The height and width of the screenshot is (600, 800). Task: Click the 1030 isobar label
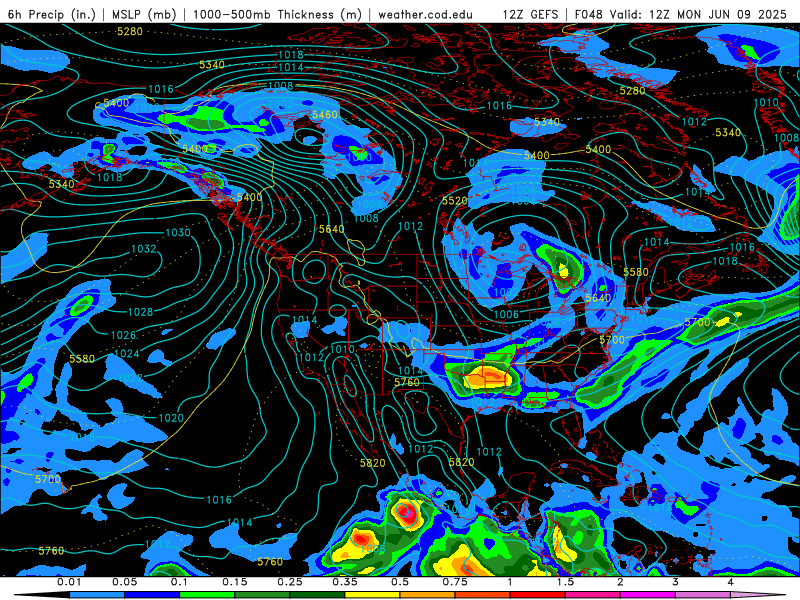point(178,233)
